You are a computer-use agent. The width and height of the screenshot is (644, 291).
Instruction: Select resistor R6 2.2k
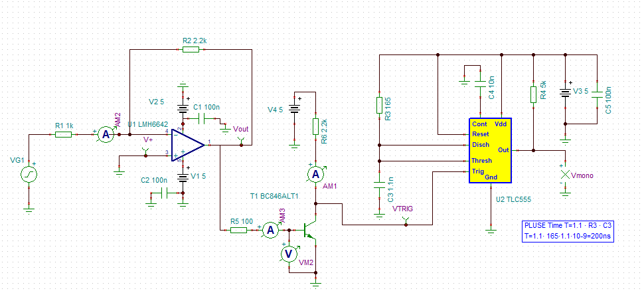[316, 127]
